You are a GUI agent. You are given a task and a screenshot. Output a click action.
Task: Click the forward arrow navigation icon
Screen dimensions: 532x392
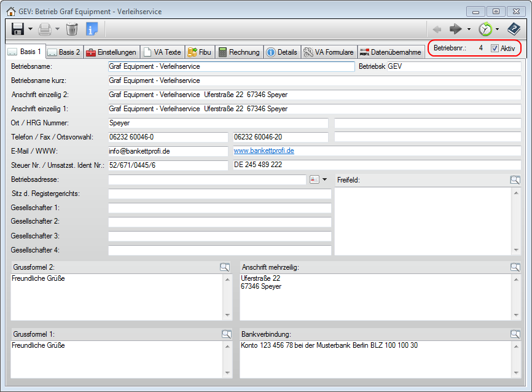pyautogui.click(x=456, y=29)
